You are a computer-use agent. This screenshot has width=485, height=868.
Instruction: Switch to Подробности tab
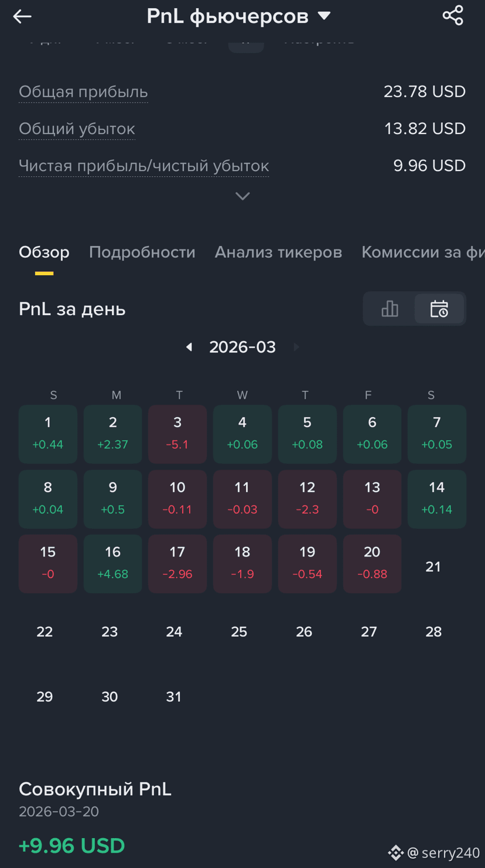point(142,252)
